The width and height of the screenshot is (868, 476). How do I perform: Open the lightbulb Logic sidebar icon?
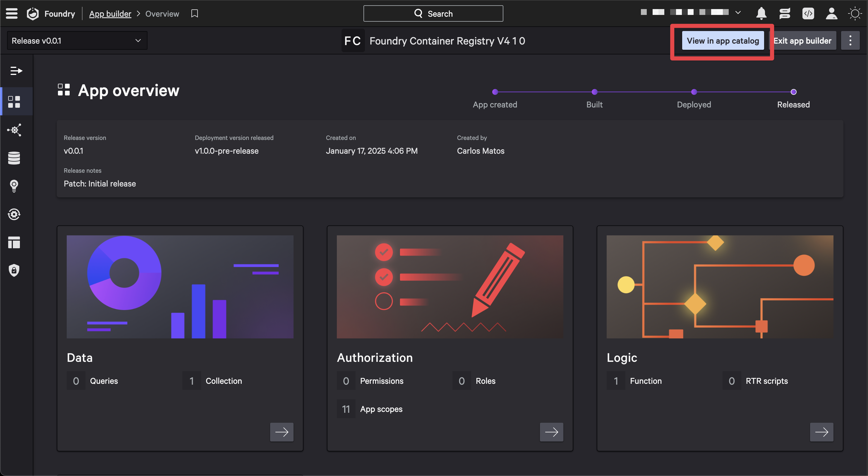[14, 186]
